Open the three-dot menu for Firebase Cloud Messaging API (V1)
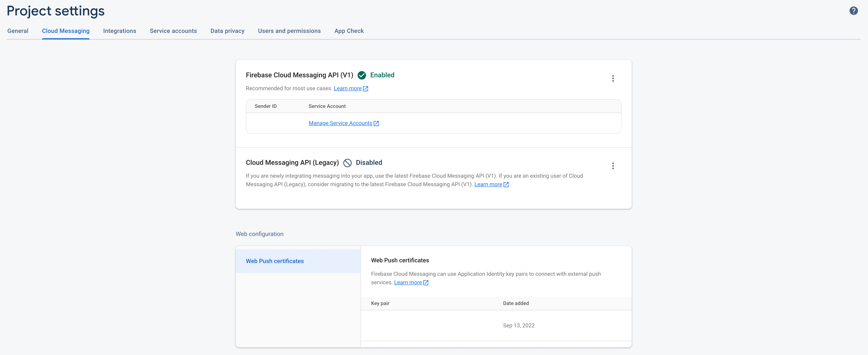 click(x=613, y=78)
